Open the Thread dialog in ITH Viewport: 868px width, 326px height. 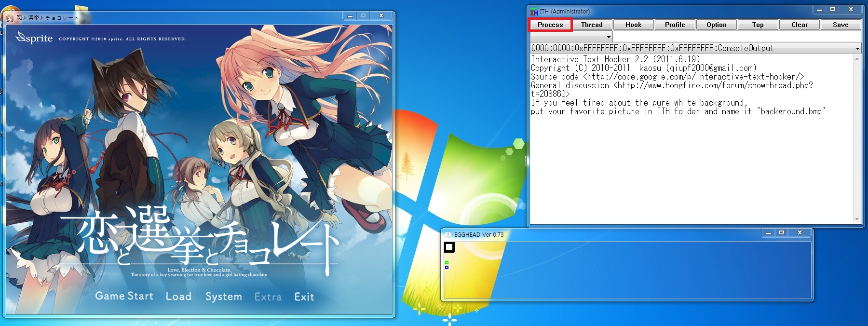[592, 25]
